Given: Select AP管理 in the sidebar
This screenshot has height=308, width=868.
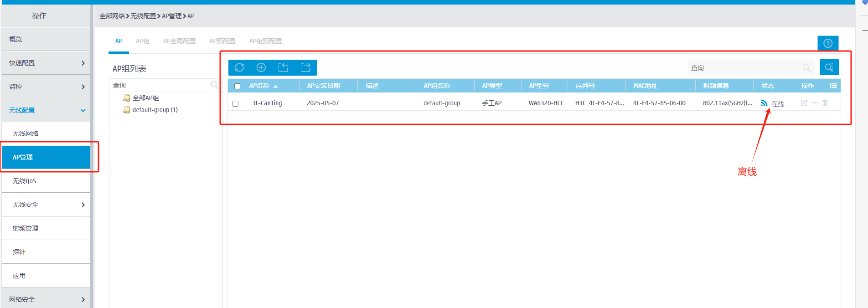Looking at the screenshot, I should [46, 157].
